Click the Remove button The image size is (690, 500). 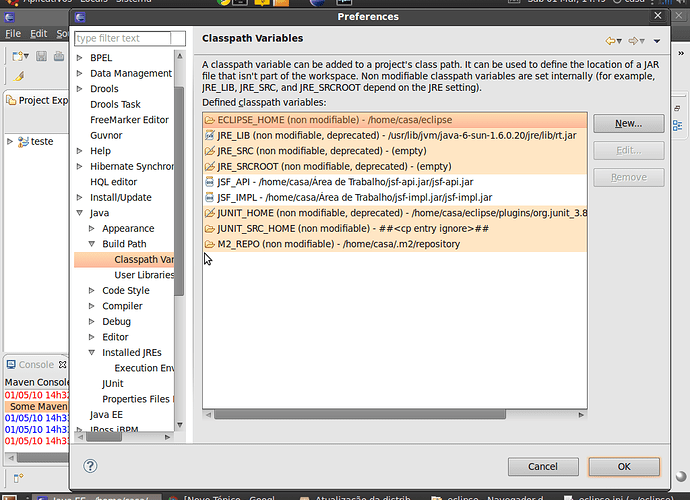(629, 177)
